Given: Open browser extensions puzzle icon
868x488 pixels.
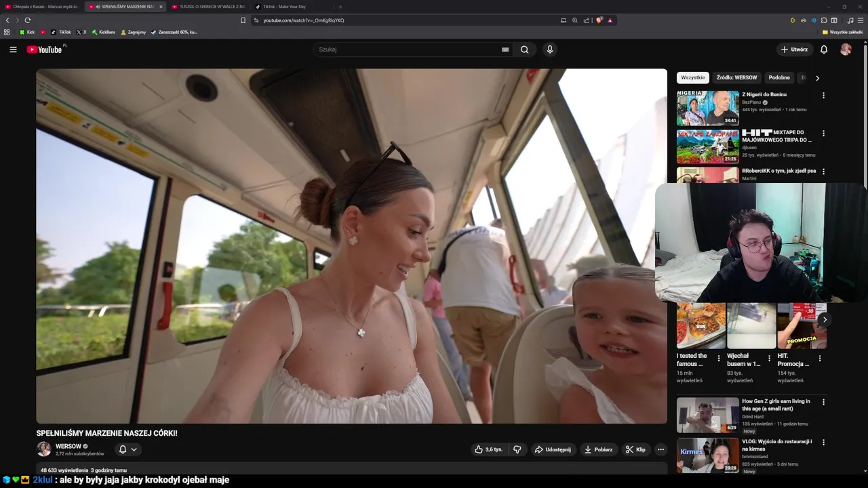Looking at the screenshot, I should 824,20.
